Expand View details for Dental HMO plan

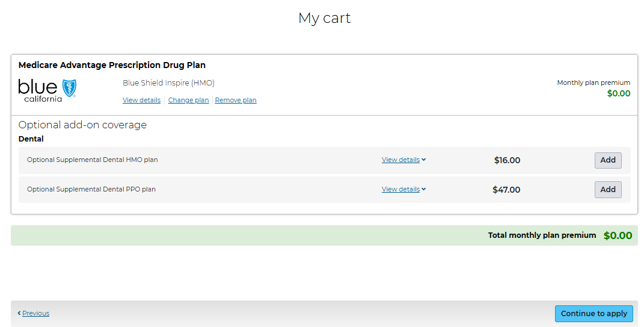[x=400, y=160]
